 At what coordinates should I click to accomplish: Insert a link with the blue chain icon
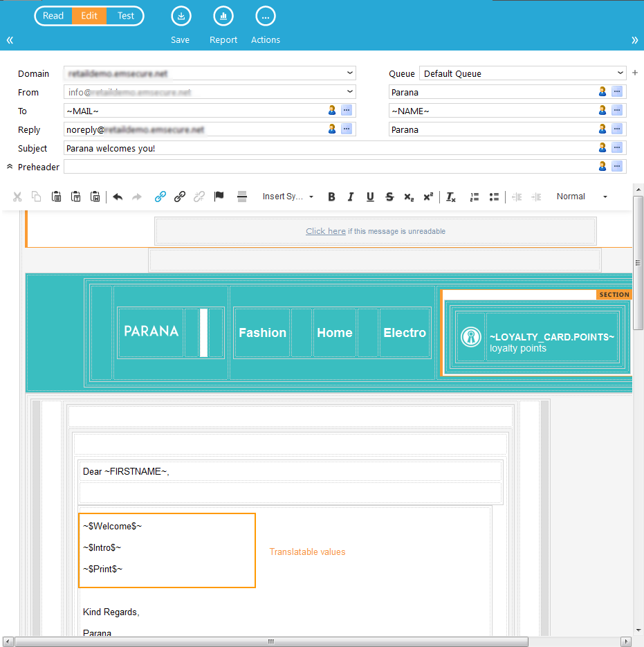(160, 197)
